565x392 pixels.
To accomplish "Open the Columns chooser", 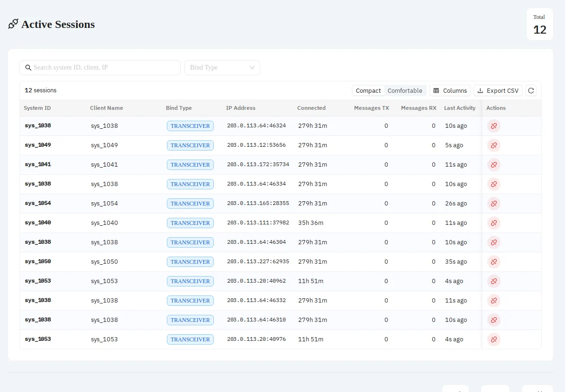I will [x=450, y=91].
